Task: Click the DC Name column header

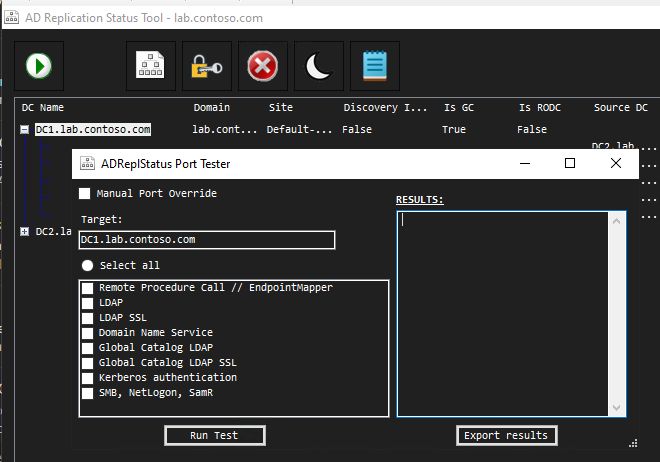Action: coord(43,108)
